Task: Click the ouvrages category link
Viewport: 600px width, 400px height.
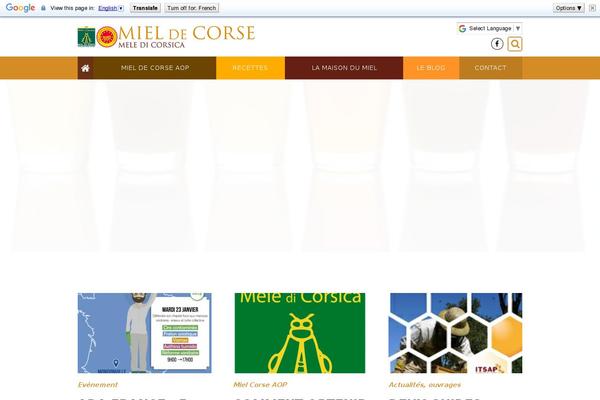Action: pyautogui.click(x=445, y=385)
